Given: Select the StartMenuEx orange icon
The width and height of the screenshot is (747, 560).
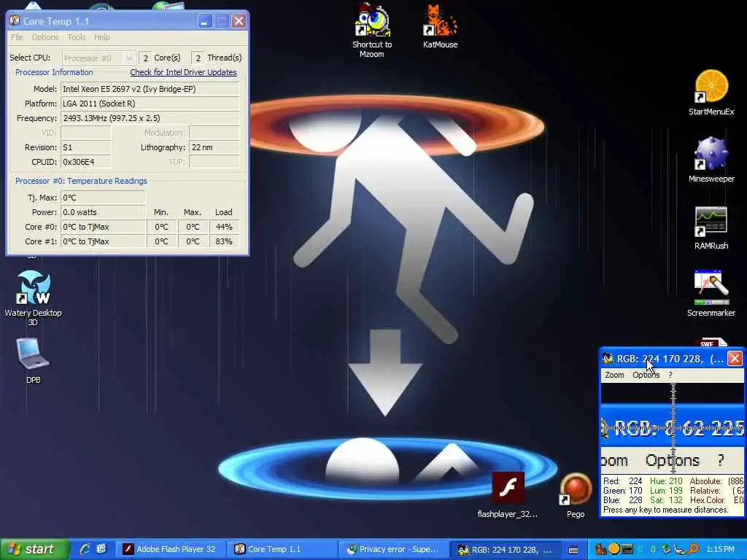Looking at the screenshot, I should coord(711,93).
